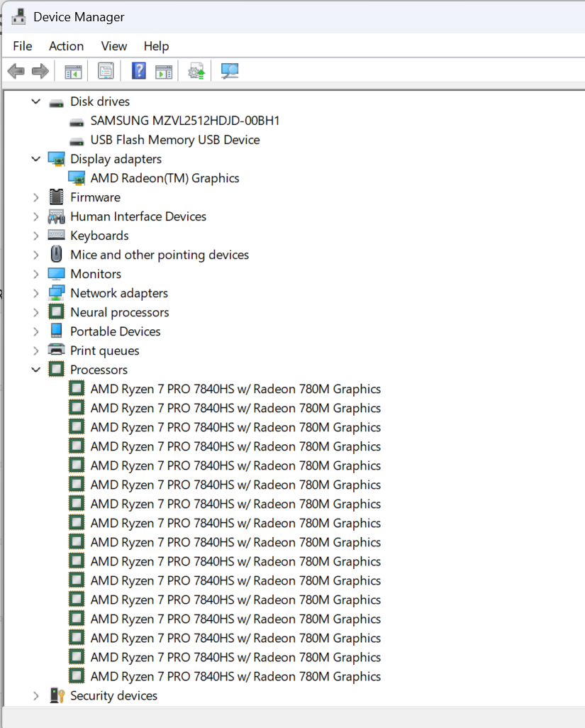Select the Network adapters label
This screenshot has width=585, height=728.
(119, 294)
